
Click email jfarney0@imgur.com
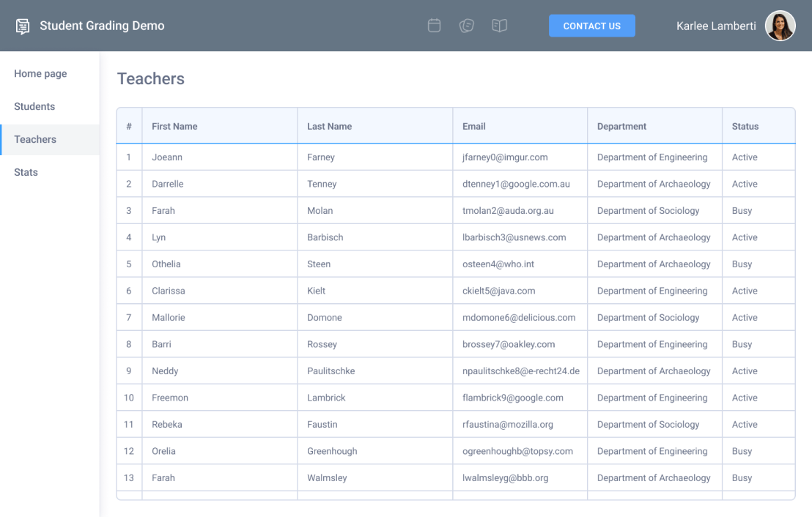pyautogui.click(x=505, y=157)
